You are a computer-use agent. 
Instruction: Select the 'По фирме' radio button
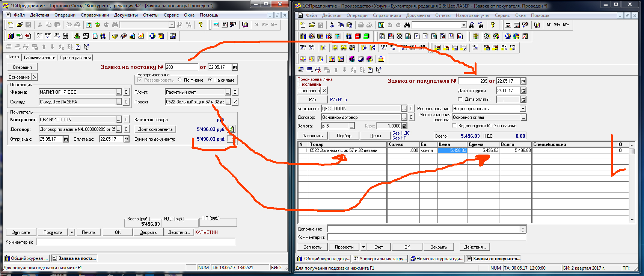coord(180,80)
